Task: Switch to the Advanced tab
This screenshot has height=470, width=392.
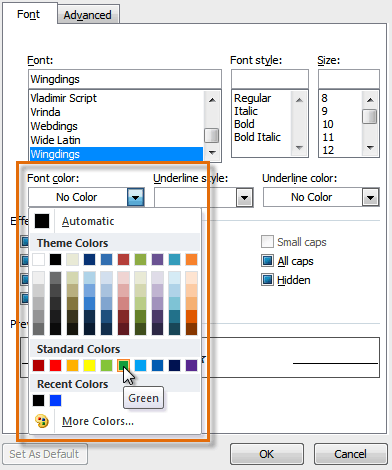Action: tap(88, 15)
